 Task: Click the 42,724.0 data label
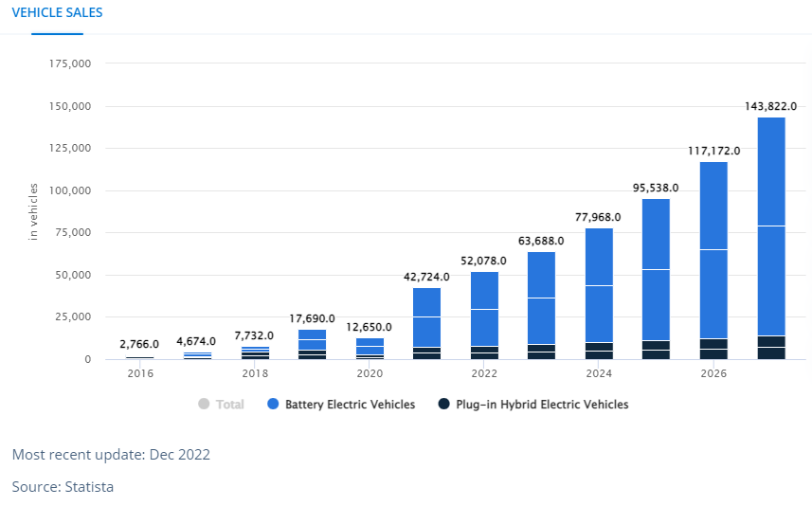tap(426, 277)
